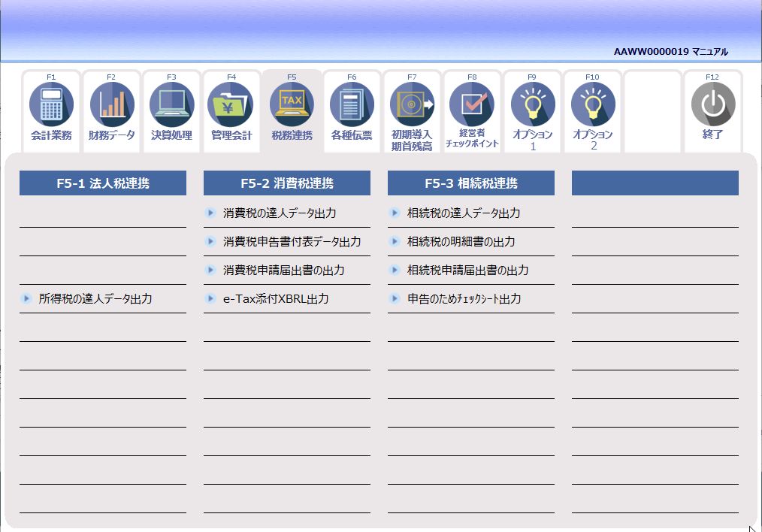
Task: Expand 消費税の達人データ出力 via its arrow
Action: coord(210,213)
